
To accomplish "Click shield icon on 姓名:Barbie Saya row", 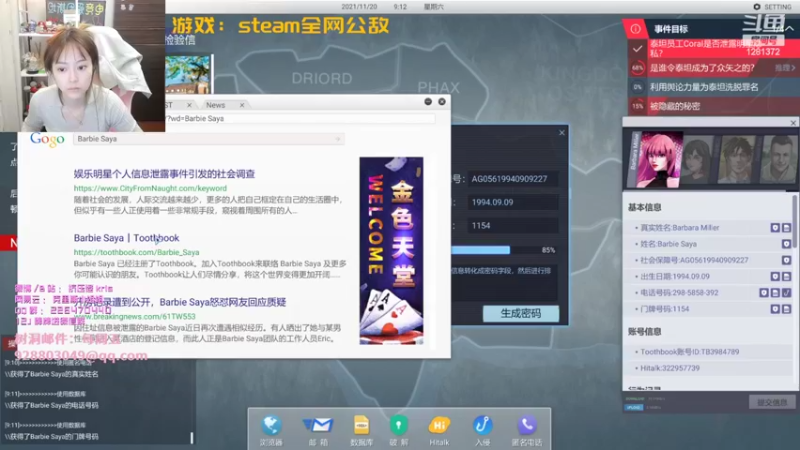I will click(x=786, y=244).
